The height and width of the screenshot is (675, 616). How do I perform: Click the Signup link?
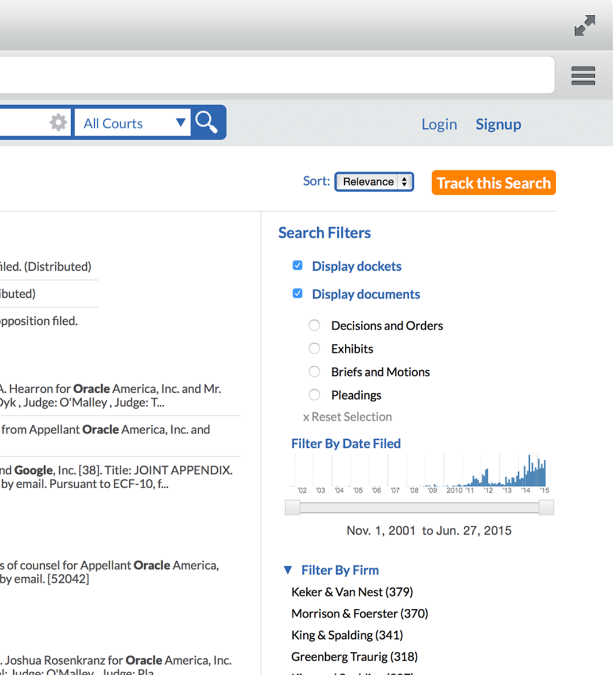click(x=498, y=124)
